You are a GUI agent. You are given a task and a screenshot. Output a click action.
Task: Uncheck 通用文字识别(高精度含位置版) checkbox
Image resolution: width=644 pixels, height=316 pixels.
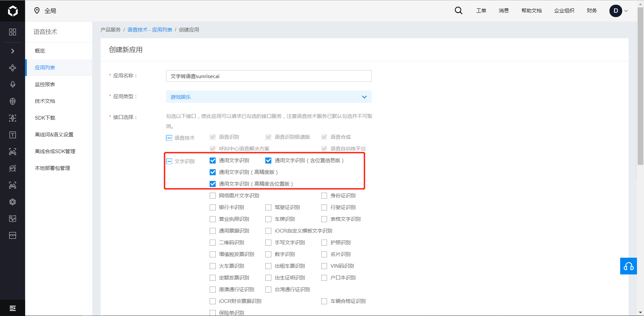(213, 184)
